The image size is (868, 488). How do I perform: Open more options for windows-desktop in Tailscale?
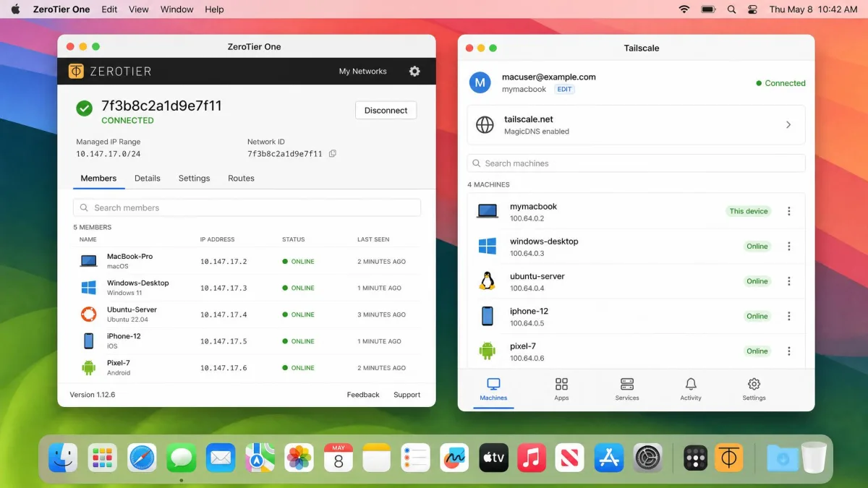(x=789, y=246)
